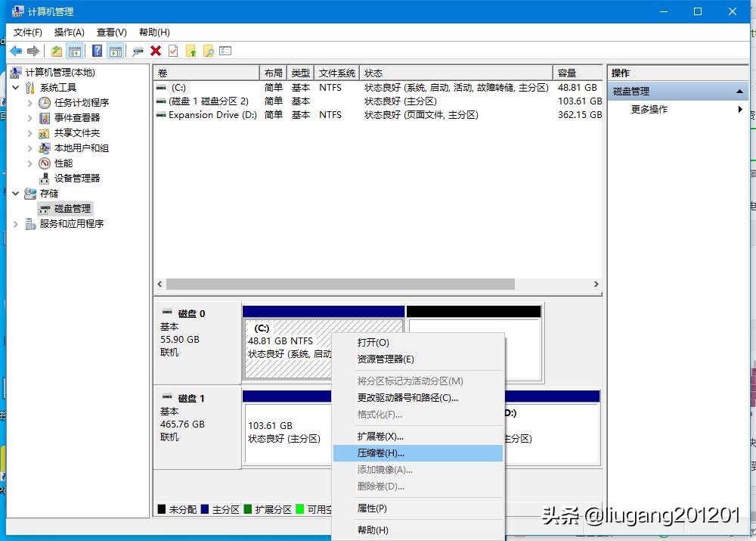Screen dimensions: 756x541
Task: Toggle the action pane show/hide icon
Action: (x=116, y=51)
